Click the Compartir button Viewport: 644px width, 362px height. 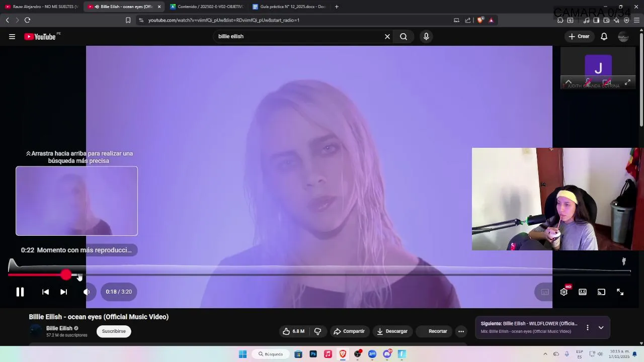(x=349, y=331)
